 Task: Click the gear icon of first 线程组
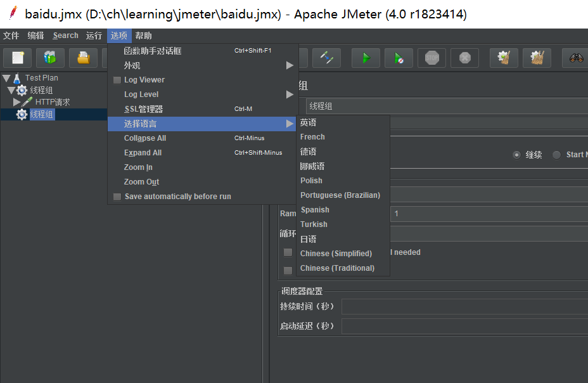pyautogui.click(x=22, y=90)
